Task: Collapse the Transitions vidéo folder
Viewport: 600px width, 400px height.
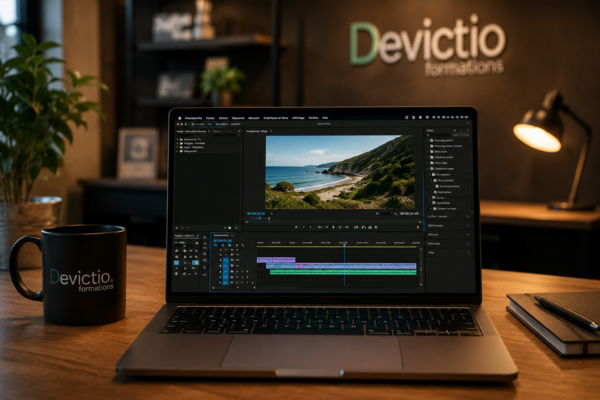Action: click(x=427, y=169)
